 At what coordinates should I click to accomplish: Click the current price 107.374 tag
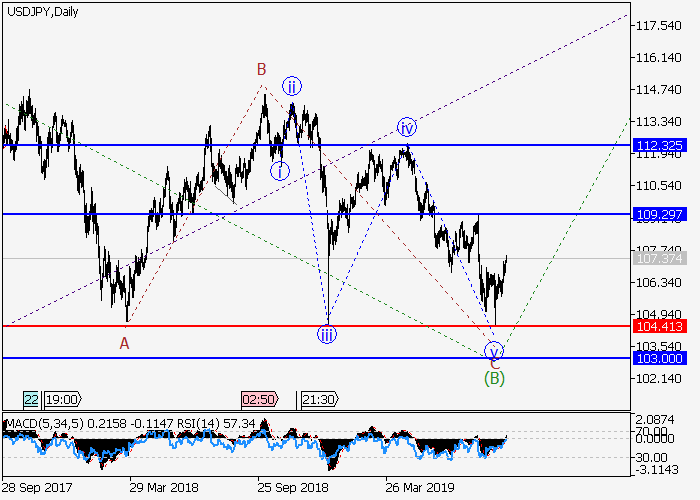657,259
